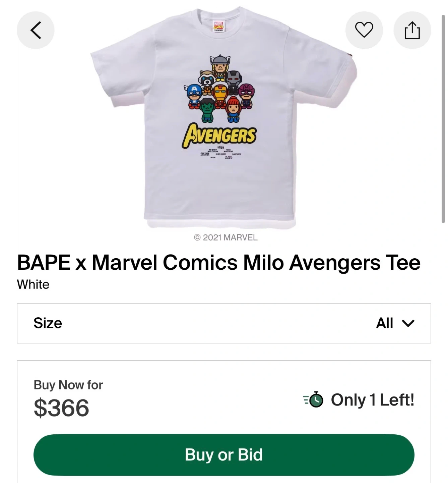Click the BAPE x Marvel Comics product title
Screen dimensions: 448x483
[x=218, y=262]
